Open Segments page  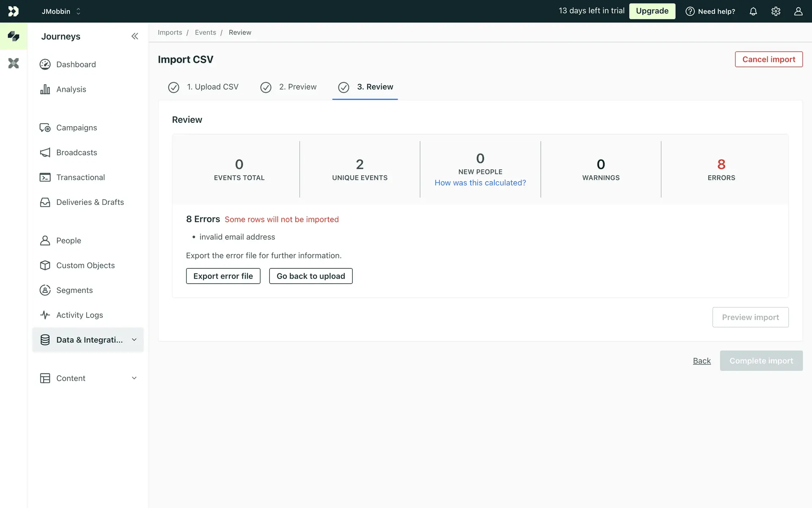tap(74, 290)
